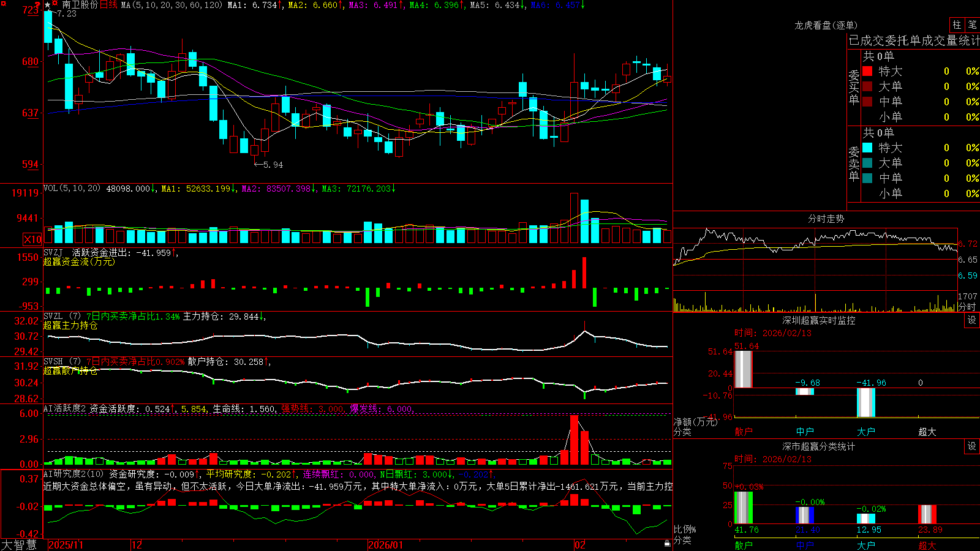Click the 12 month timeline marker
The image size is (980, 551).
[x=137, y=545]
